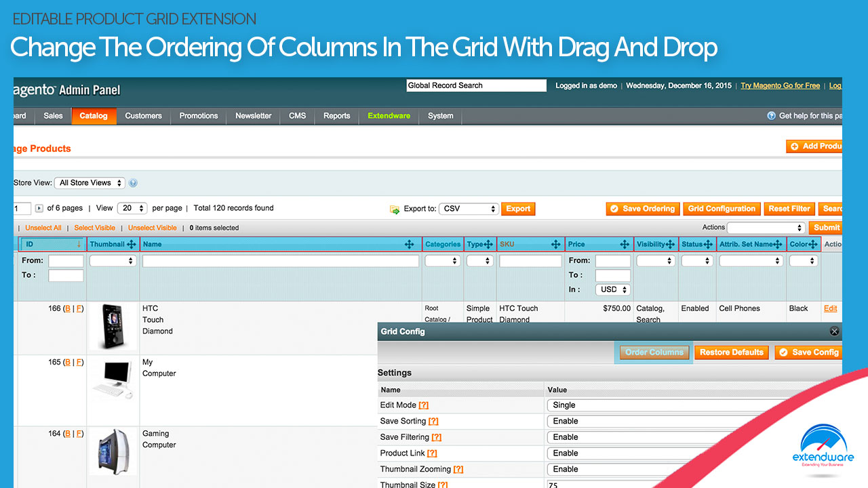This screenshot has width=868, height=488.
Task: Click the Global Record Search field
Action: [476, 85]
